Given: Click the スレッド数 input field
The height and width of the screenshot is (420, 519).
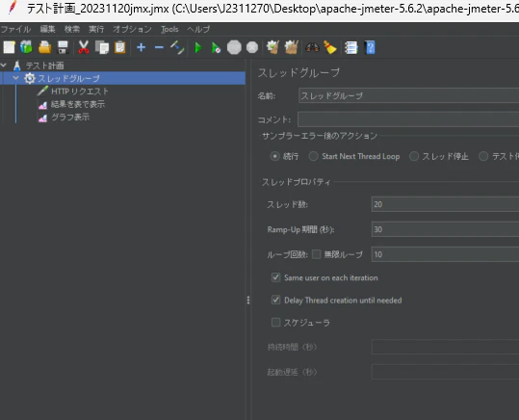Looking at the screenshot, I should pos(445,204).
